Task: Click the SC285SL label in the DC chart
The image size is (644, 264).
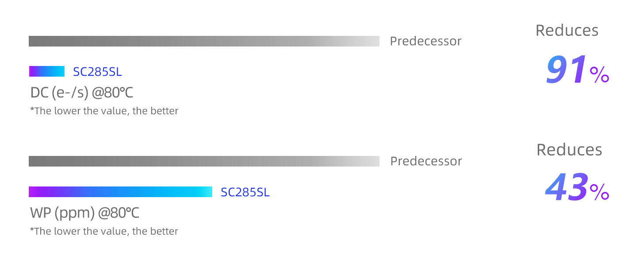Action: [x=97, y=72]
